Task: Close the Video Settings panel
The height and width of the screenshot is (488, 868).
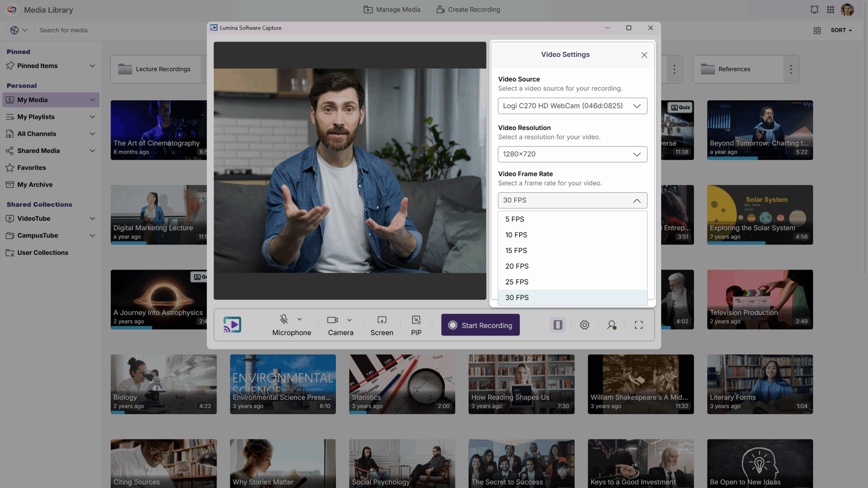Action: point(644,55)
